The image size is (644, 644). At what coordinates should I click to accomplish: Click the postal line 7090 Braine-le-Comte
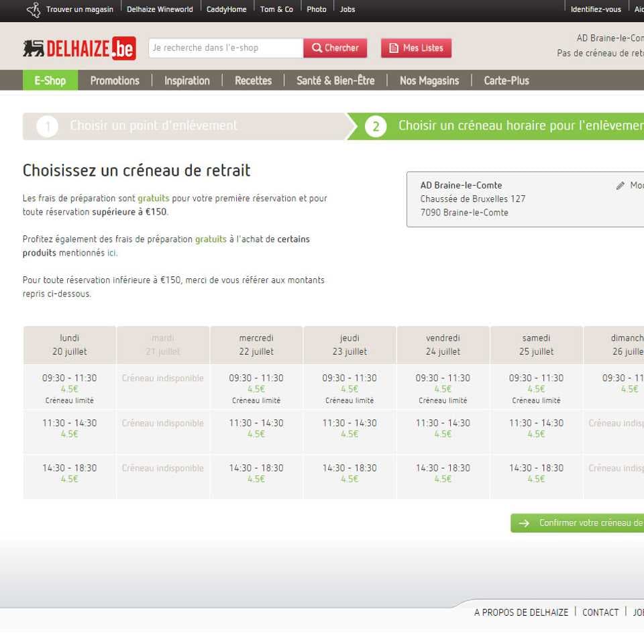coord(464,213)
